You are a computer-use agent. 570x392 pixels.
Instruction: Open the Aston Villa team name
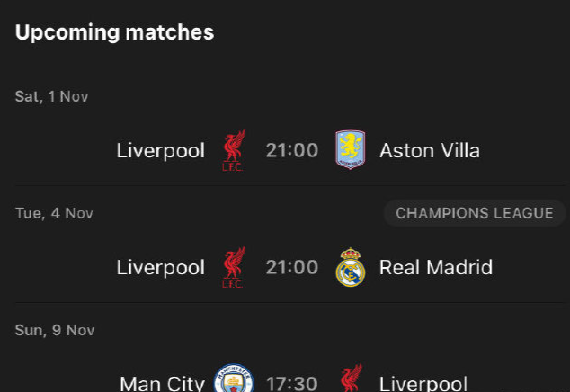tap(430, 150)
